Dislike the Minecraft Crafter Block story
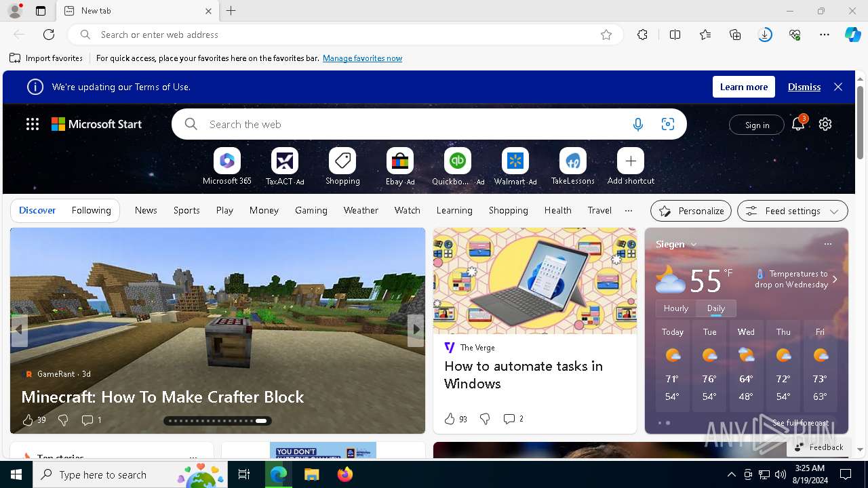868x488 pixels. tap(63, 420)
